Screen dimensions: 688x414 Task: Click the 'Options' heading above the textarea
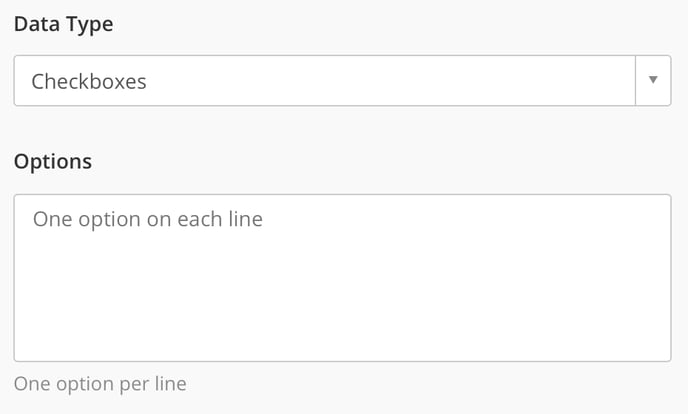tap(52, 161)
